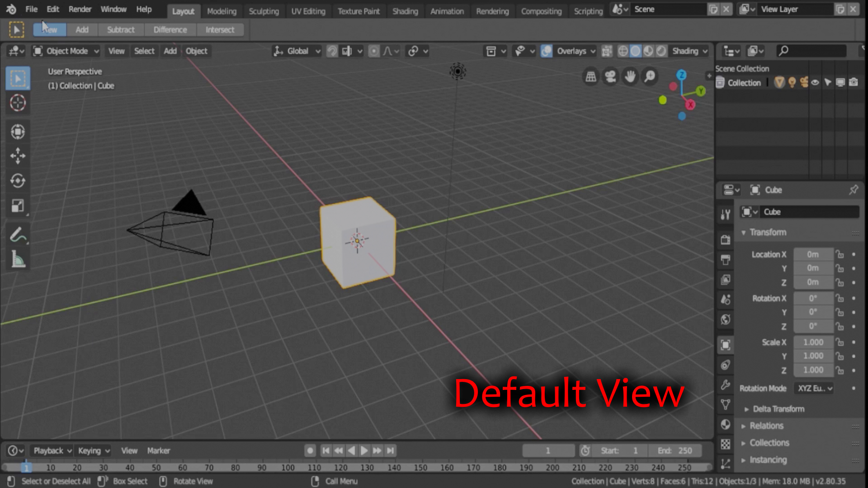868x488 pixels.
Task: Toggle X-ray view button
Action: point(607,51)
